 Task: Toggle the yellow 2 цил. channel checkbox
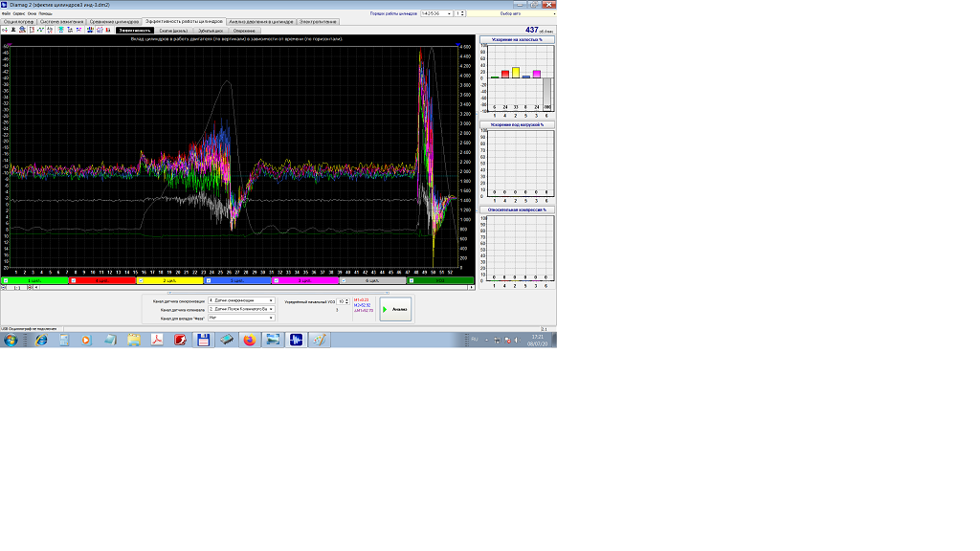pyautogui.click(x=141, y=280)
